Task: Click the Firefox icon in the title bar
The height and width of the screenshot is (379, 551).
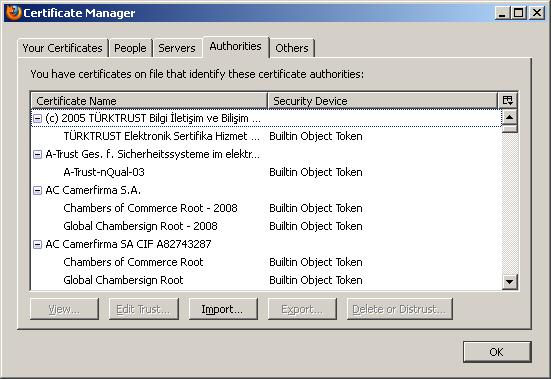Action: [13, 13]
